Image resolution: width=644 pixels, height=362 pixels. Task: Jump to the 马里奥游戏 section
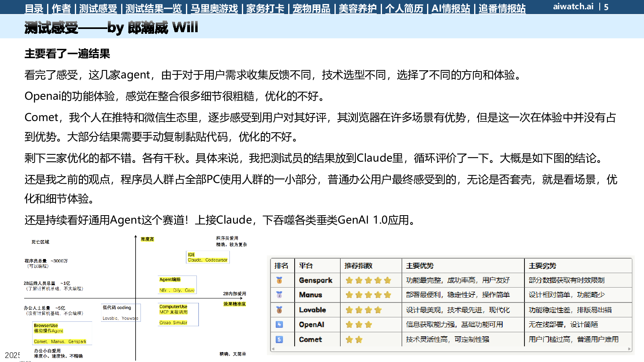(214, 8)
